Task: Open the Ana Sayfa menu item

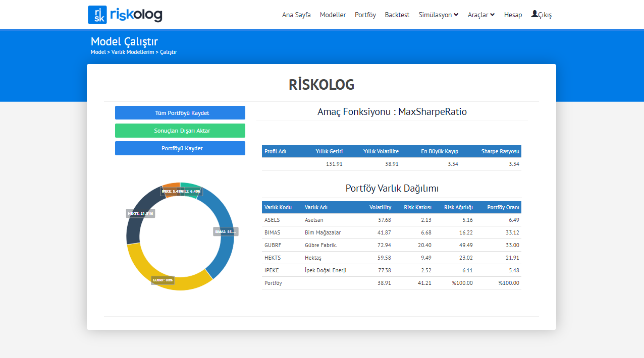Action: tap(296, 15)
